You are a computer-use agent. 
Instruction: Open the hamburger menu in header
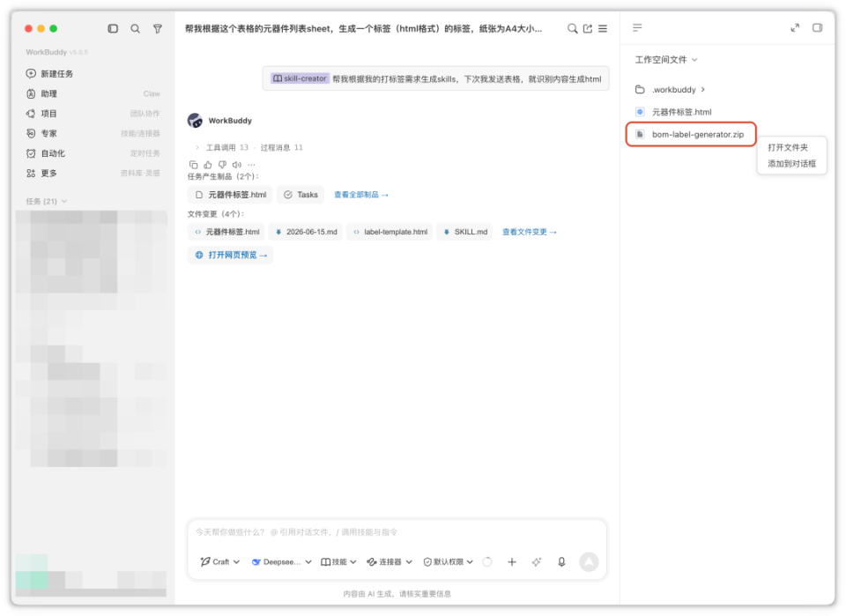tap(603, 28)
